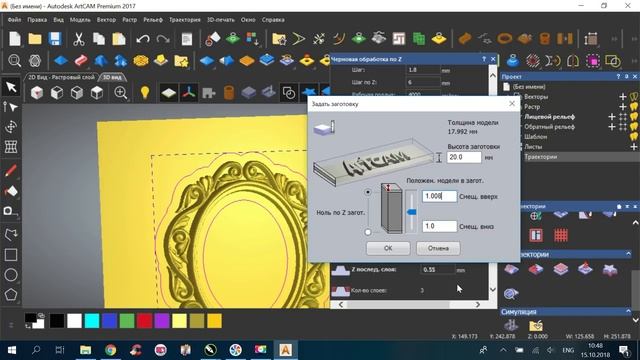Viewport: 640px width, 360px height.
Task: Open the Траектория menu
Action: pos(185,20)
